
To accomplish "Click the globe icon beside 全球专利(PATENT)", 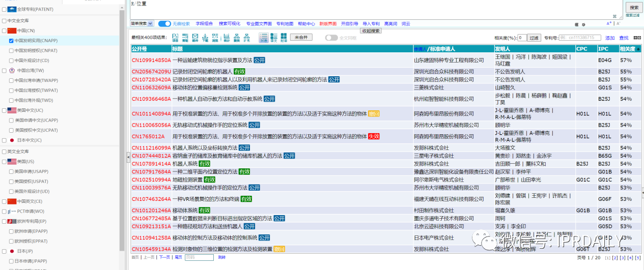I will (x=11, y=9).
